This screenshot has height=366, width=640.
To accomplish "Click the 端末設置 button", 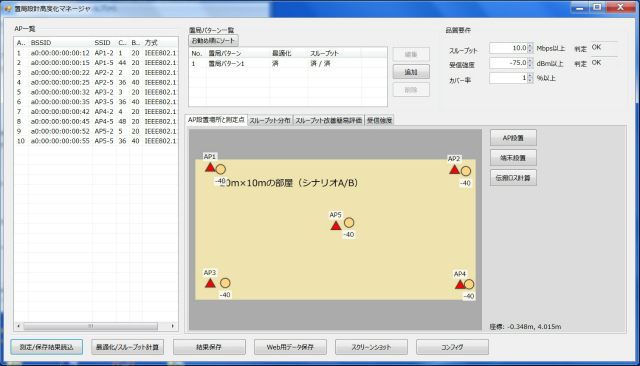I will pos(513,158).
